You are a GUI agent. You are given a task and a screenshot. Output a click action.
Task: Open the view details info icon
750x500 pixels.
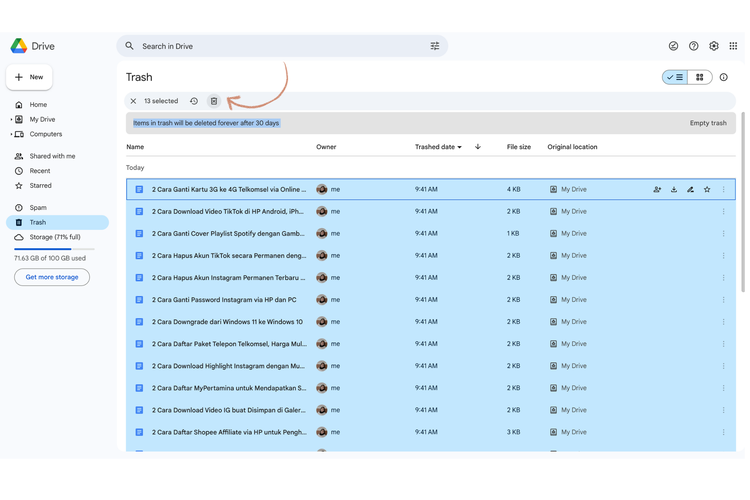pyautogui.click(x=724, y=77)
